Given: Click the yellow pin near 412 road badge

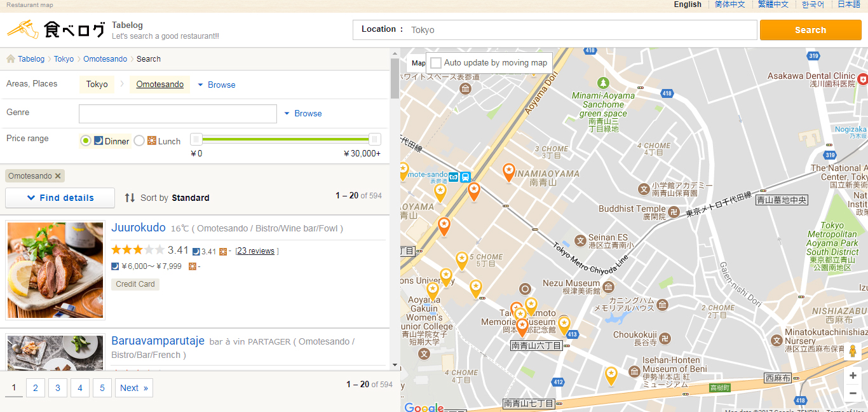Looking at the screenshot, I should [611, 375].
